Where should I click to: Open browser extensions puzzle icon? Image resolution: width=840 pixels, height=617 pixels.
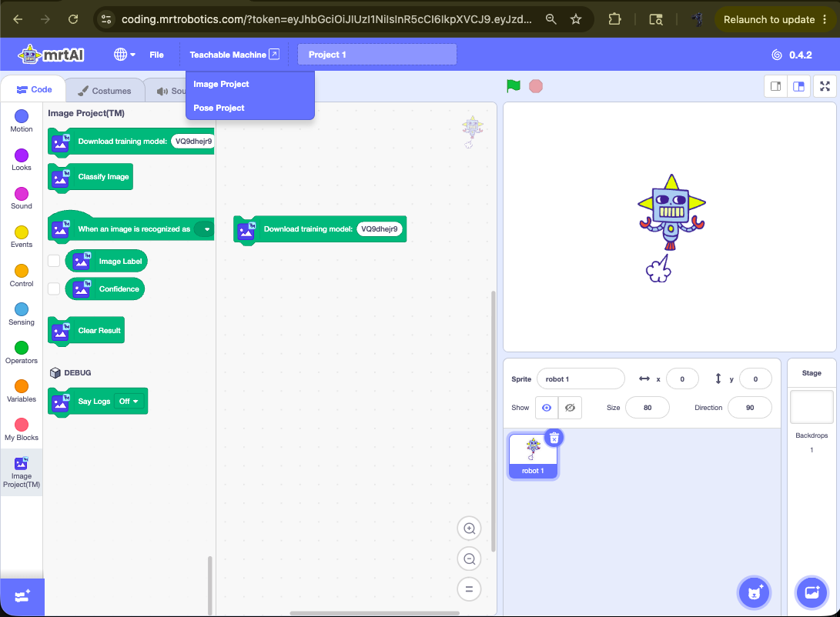click(614, 19)
